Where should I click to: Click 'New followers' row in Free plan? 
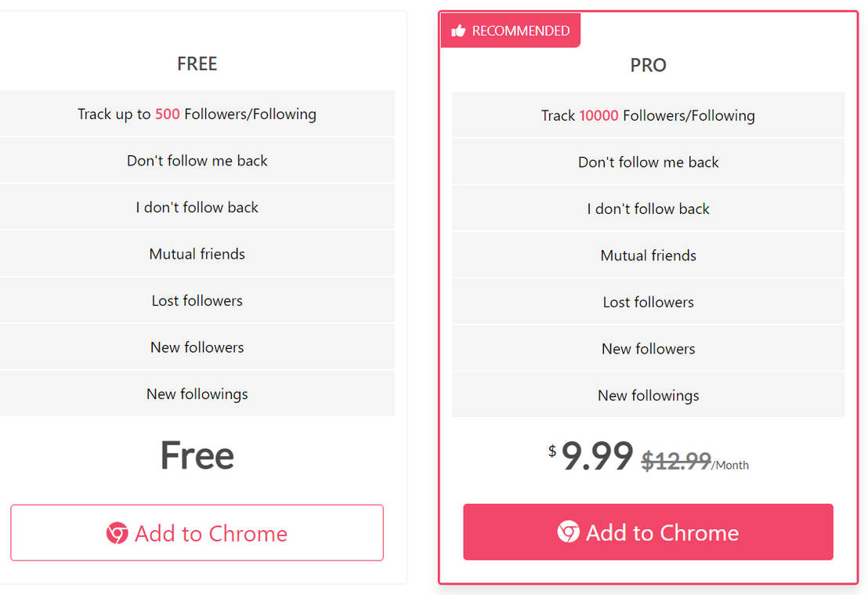pos(197,347)
